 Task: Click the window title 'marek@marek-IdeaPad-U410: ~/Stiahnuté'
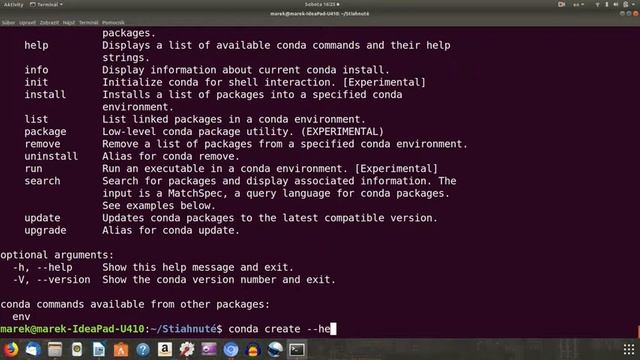click(320, 13)
